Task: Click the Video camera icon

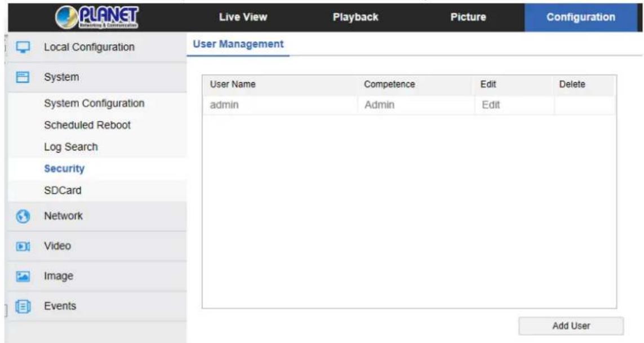Action: 23,246
